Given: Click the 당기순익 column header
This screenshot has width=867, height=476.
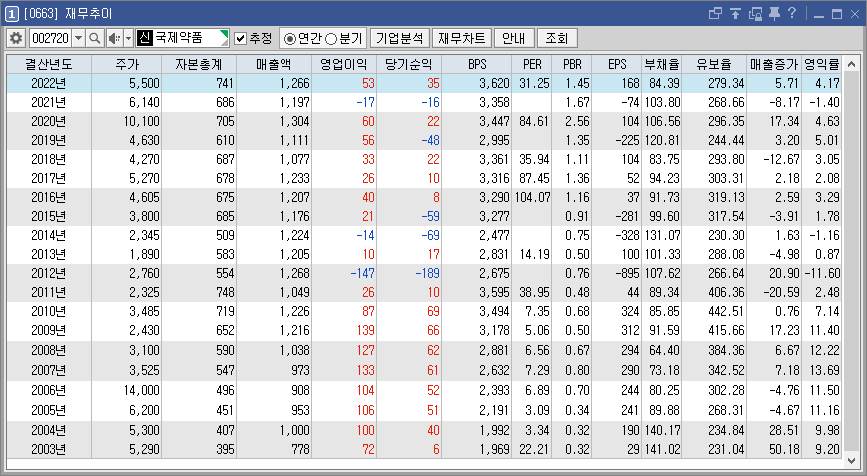Looking at the screenshot, I should pyautogui.click(x=409, y=64).
